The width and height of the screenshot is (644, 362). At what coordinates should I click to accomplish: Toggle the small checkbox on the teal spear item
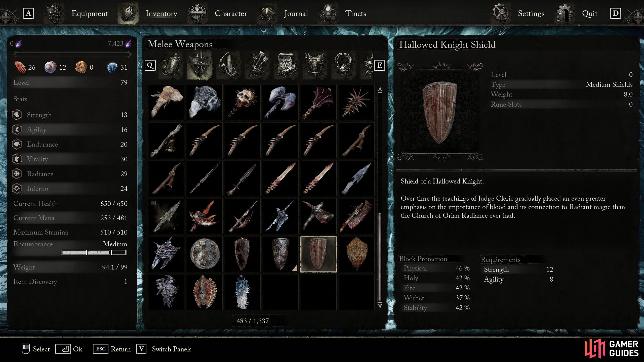pos(153,203)
